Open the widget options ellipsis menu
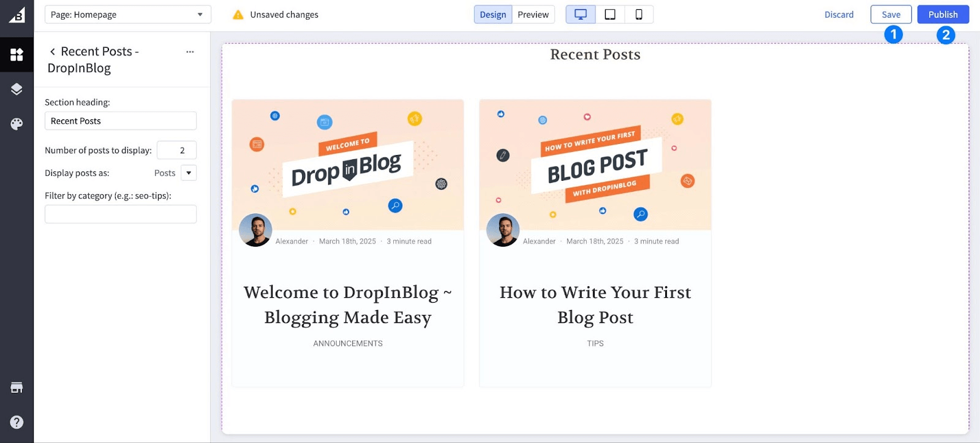The height and width of the screenshot is (443, 980). pyautogui.click(x=190, y=52)
